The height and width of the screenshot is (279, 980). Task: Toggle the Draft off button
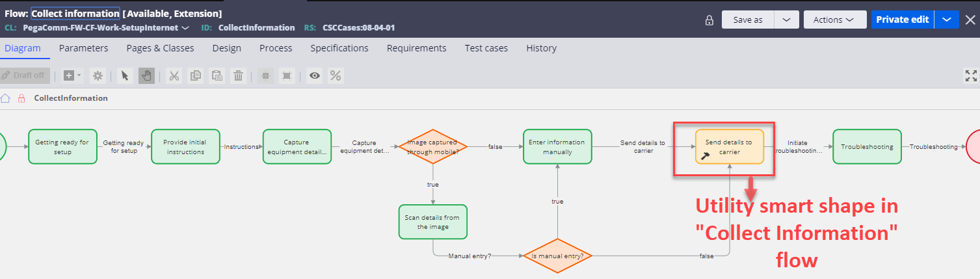pos(23,75)
